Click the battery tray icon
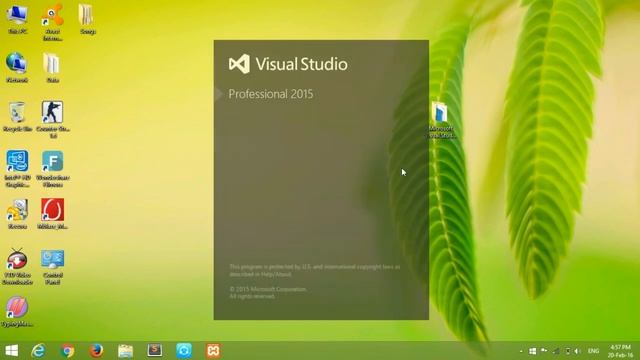 click(567, 351)
